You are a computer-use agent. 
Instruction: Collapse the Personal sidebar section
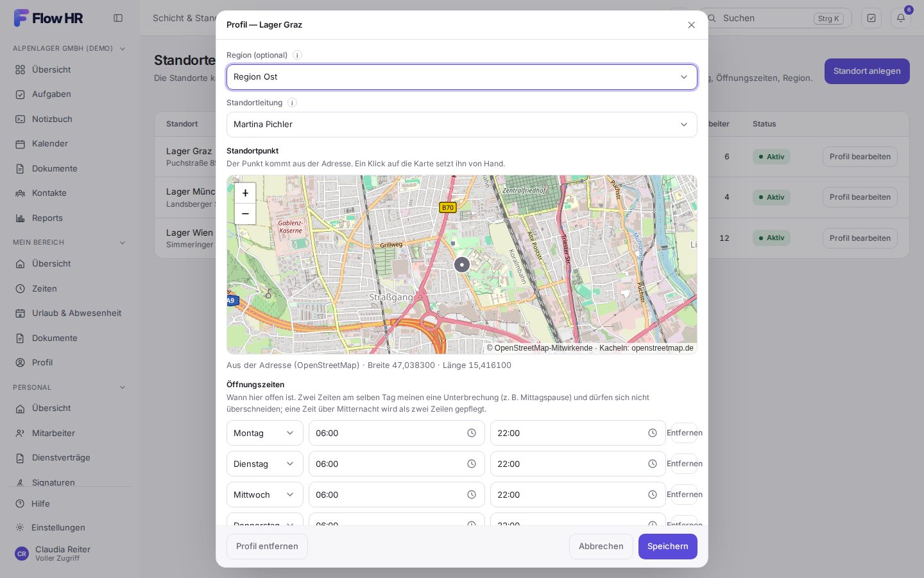(69, 387)
